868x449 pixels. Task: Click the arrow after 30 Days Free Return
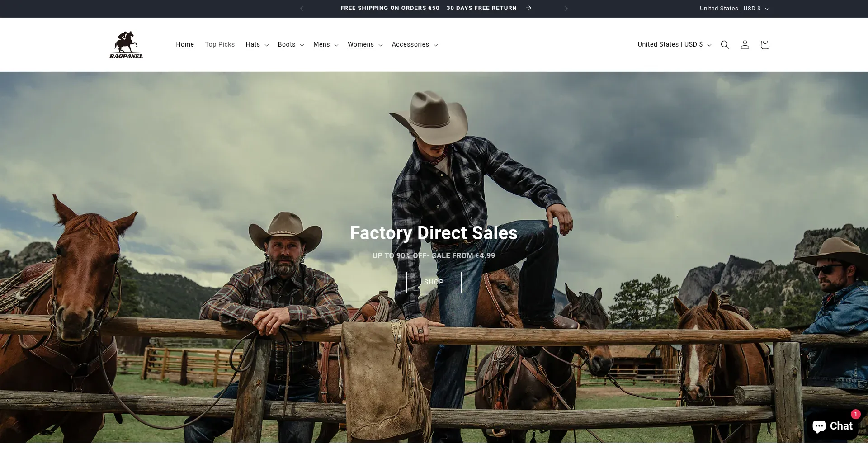coord(528,8)
